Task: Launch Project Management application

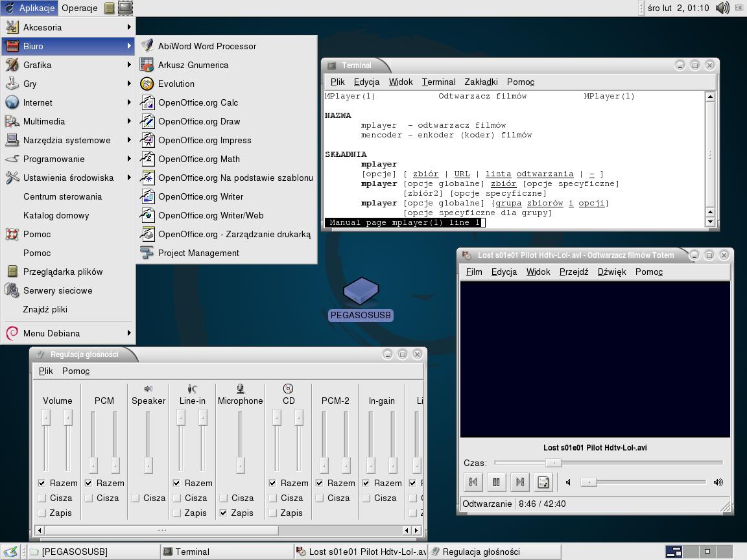Action: click(x=227, y=253)
